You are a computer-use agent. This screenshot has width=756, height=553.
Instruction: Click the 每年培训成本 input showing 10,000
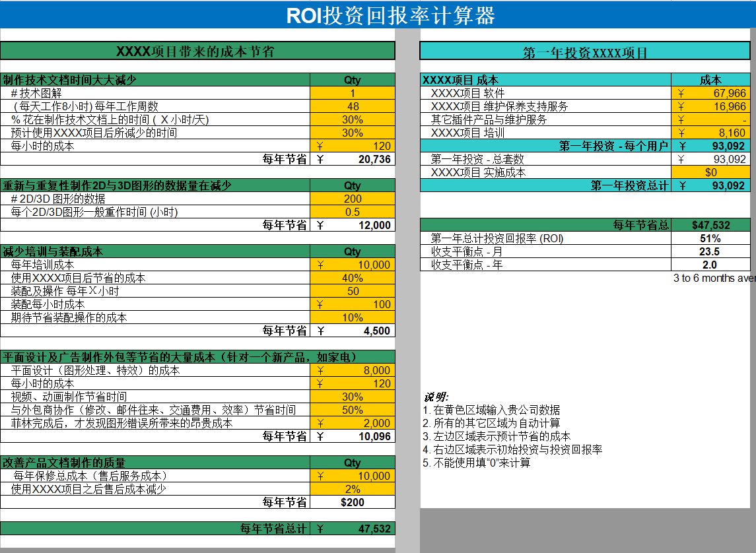353,265
